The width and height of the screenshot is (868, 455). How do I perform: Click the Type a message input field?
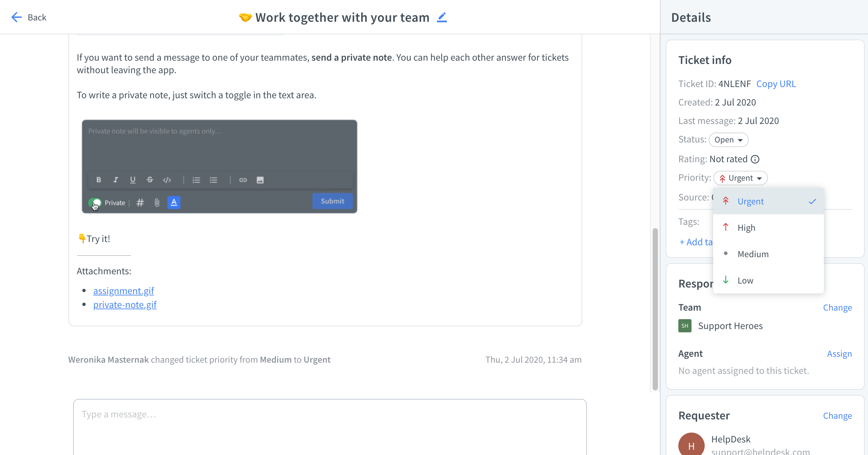330,414
